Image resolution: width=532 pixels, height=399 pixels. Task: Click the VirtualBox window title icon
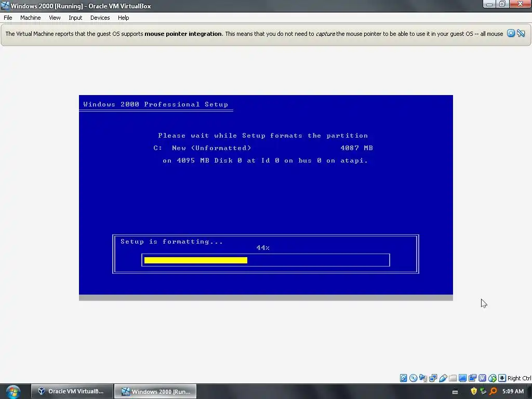(x=5, y=6)
